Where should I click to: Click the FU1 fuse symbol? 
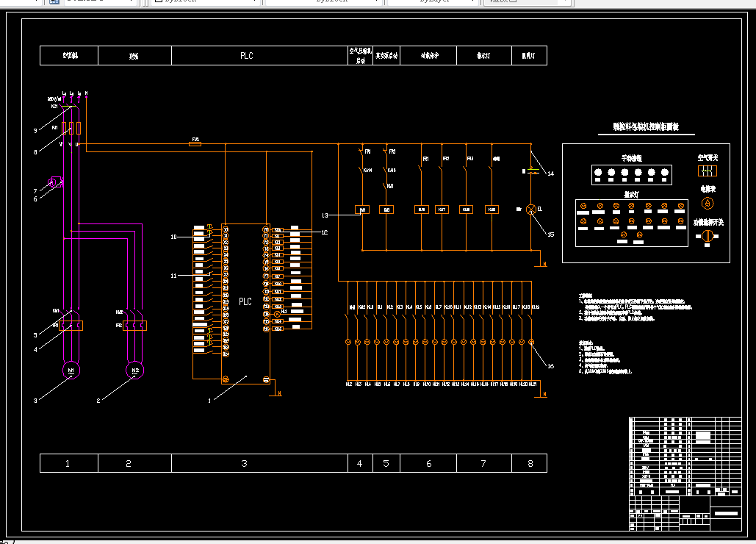click(x=195, y=143)
